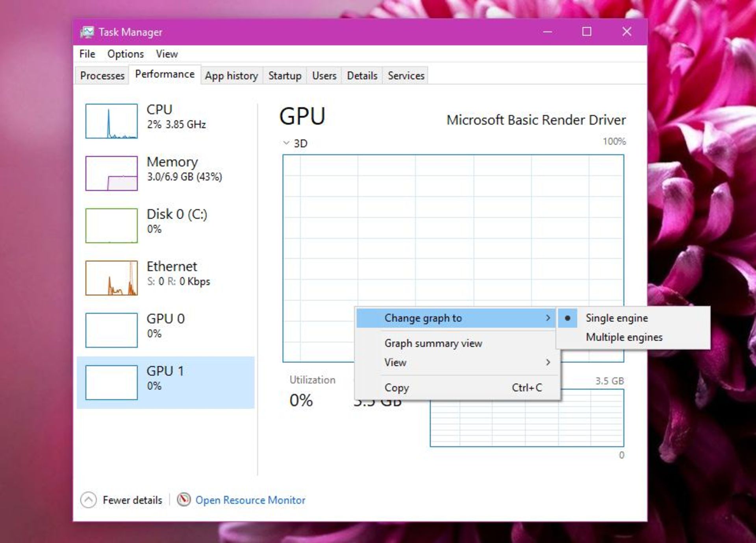Select the CPU usage graph thumbnail
The height and width of the screenshot is (543, 756).
(111, 121)
